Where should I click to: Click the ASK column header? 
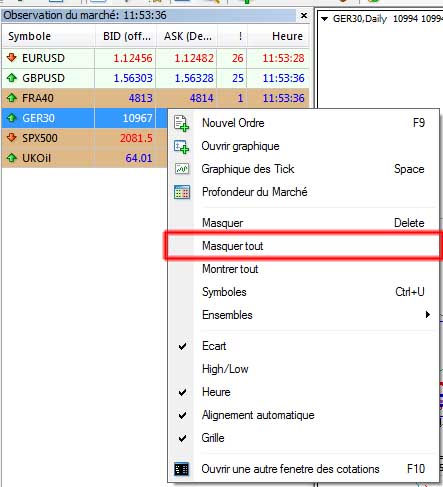tap(187, 36)
